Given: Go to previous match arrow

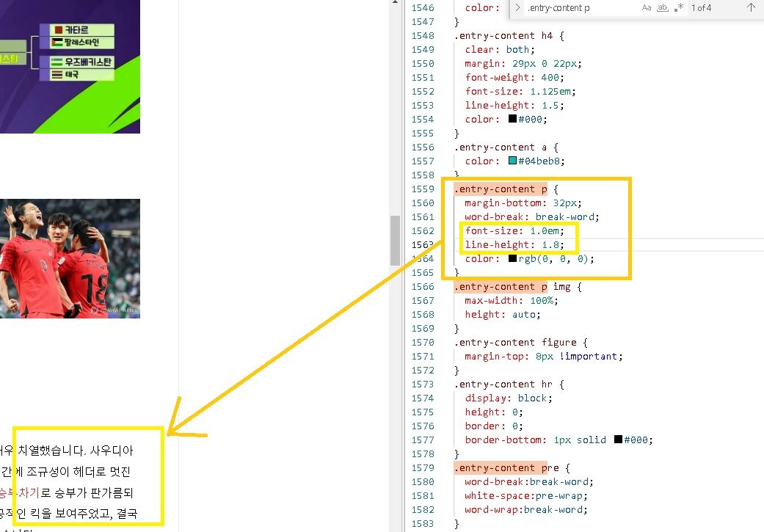Looking at the screenshot, I should (751, 8).
